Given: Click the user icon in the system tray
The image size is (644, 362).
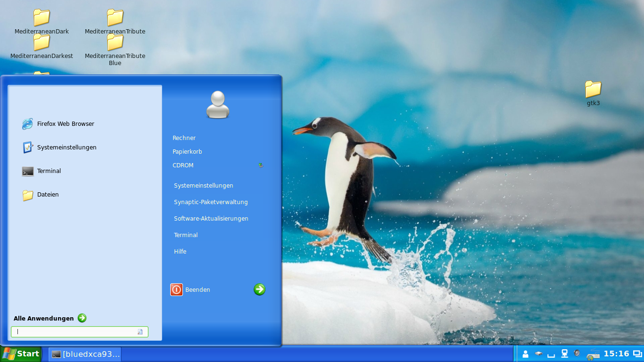Looking at the screenshot, I should coord(526,354).
